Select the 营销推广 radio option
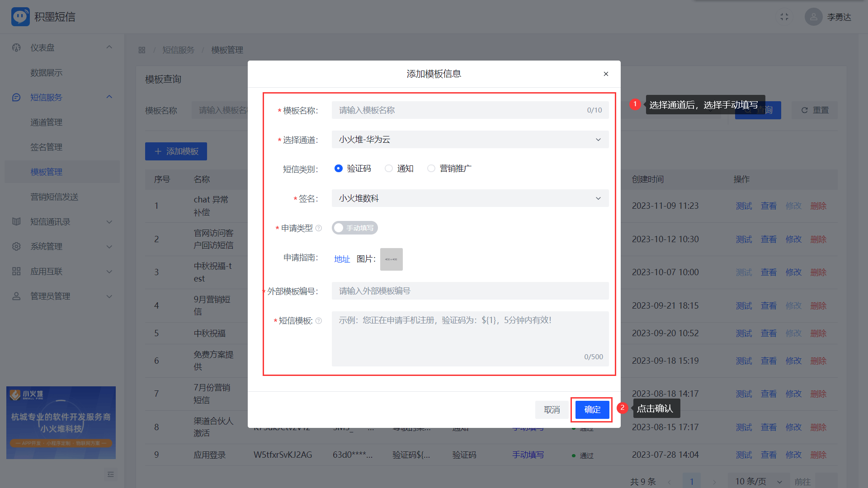Image resolution: width=868 pixels, height=488 pixels. click(431, 169)
